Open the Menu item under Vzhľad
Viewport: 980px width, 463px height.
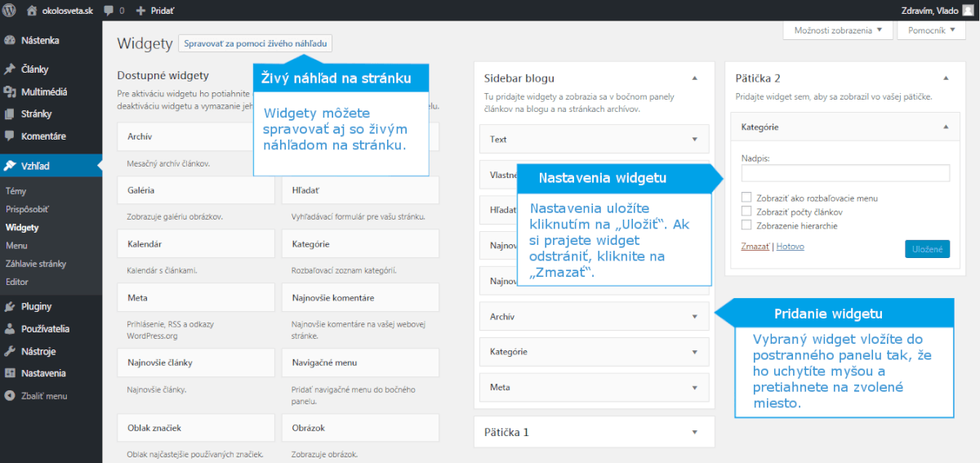[16, 246]
